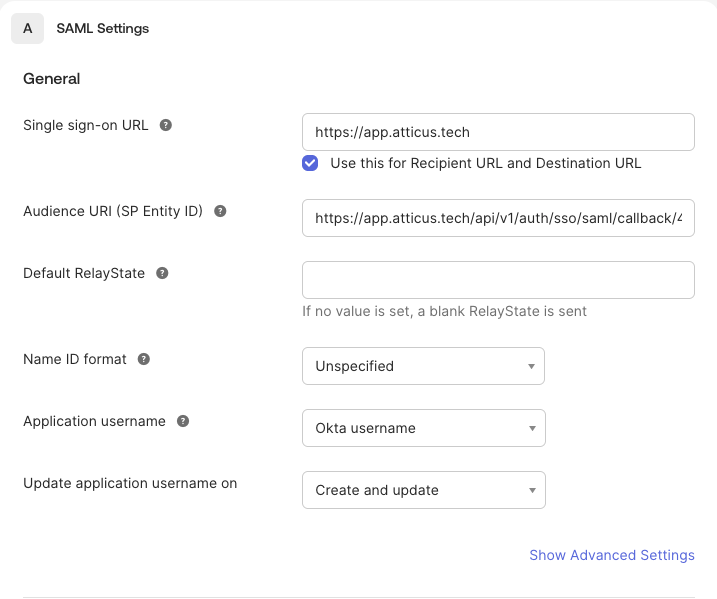Screen dimensions: 717x599
Task: Click the Name ID format help icon
Action: coord(144,359)
